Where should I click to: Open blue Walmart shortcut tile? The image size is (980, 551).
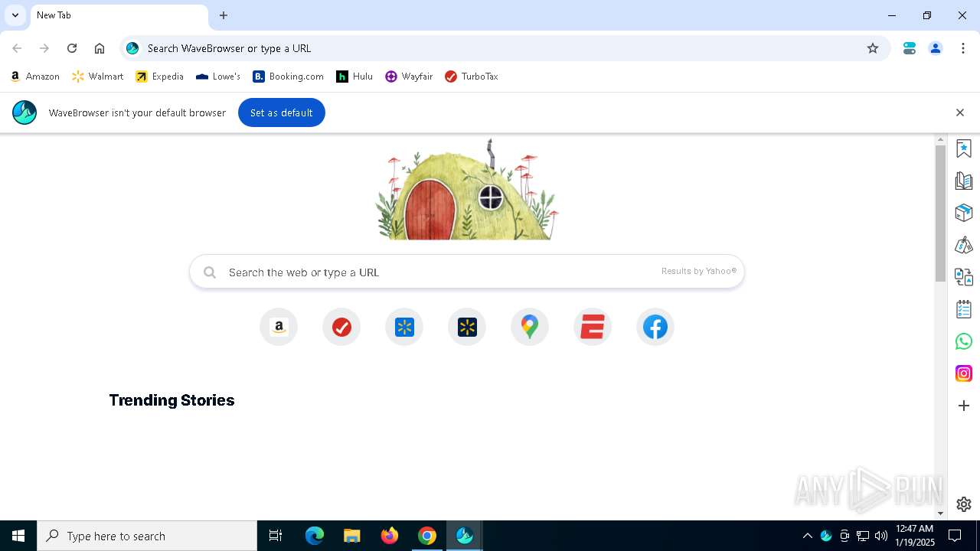(404, 327)
